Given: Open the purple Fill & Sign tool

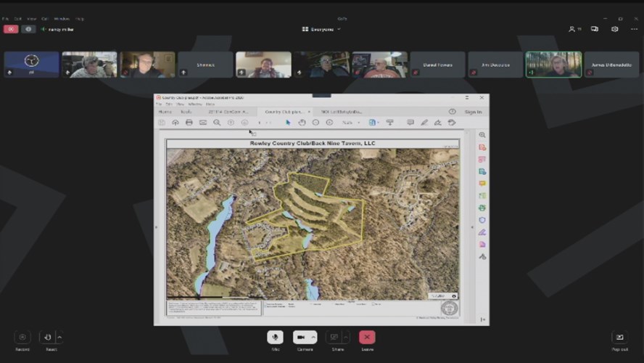Looking at the screenshot, I should click(482, 232).
